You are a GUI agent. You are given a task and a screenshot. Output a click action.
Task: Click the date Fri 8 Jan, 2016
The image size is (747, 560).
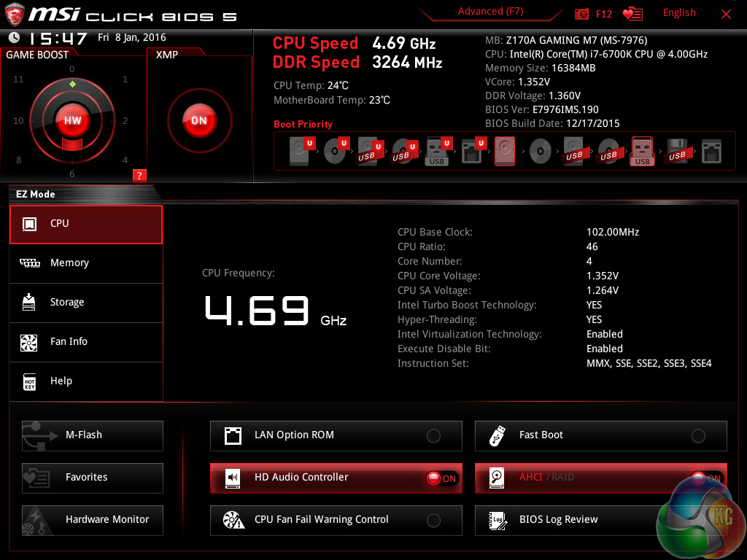132,37
